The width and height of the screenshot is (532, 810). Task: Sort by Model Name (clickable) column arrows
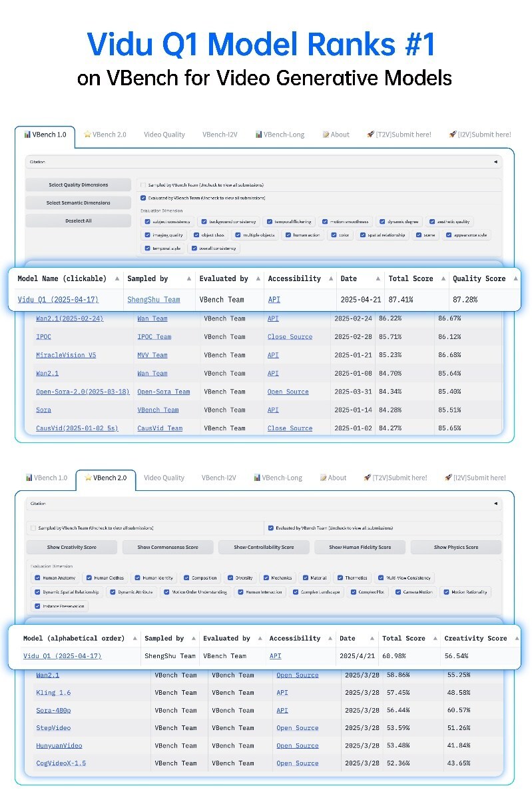[117, 279]
